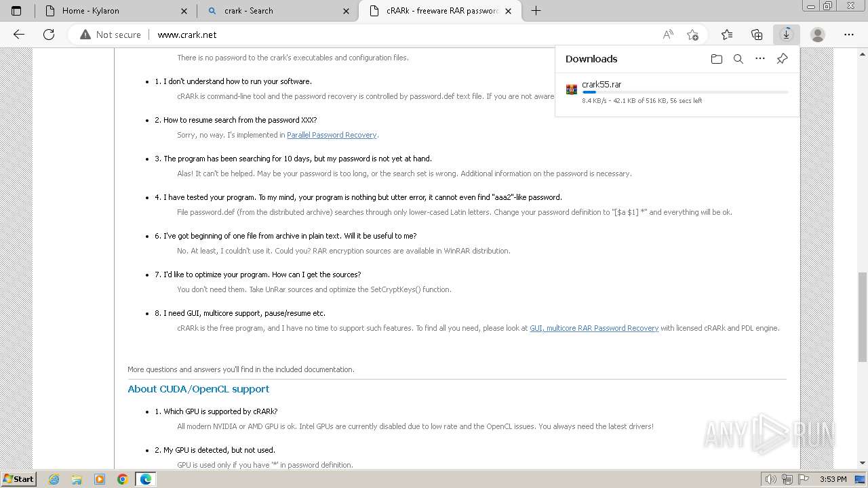
Task: Open a new browser tab
Action: pyautogui.click(x=536, y=11)
